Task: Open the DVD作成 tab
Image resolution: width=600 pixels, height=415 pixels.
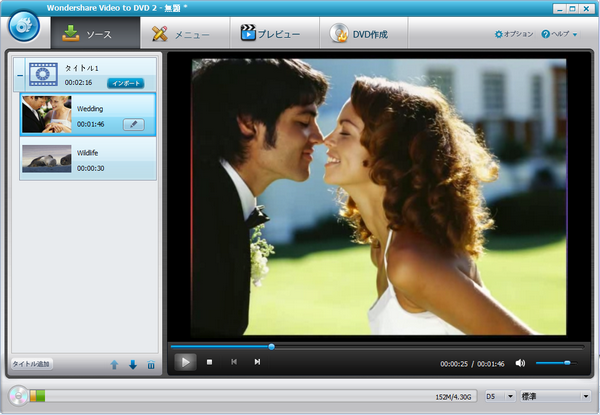Action: pyautogui.click(x=364, y=34)
